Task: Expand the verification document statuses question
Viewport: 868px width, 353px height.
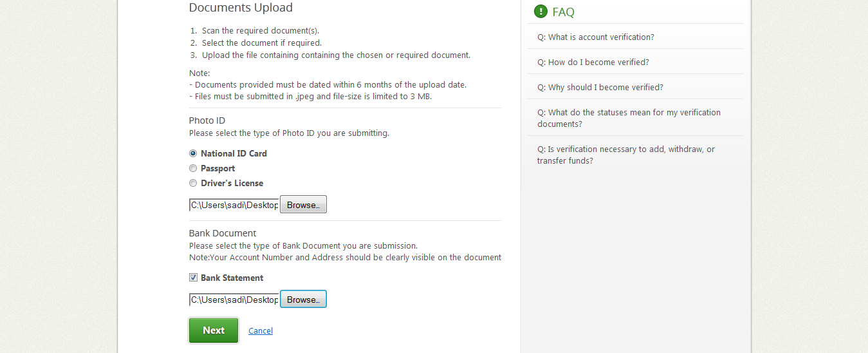Action: point(629,118)
